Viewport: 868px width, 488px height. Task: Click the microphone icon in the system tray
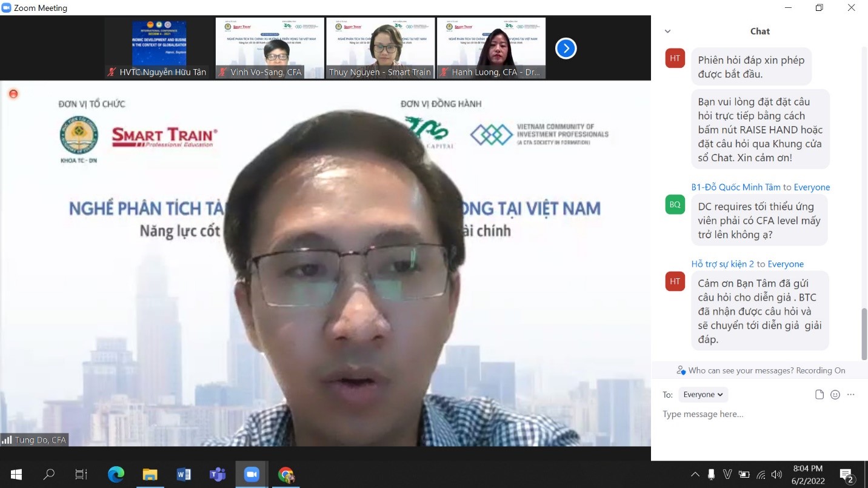pos(712,474)
